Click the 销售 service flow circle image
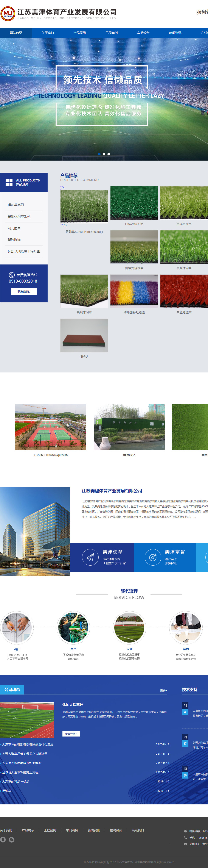Viewport: 208px width, 868px height. [186, 628]
